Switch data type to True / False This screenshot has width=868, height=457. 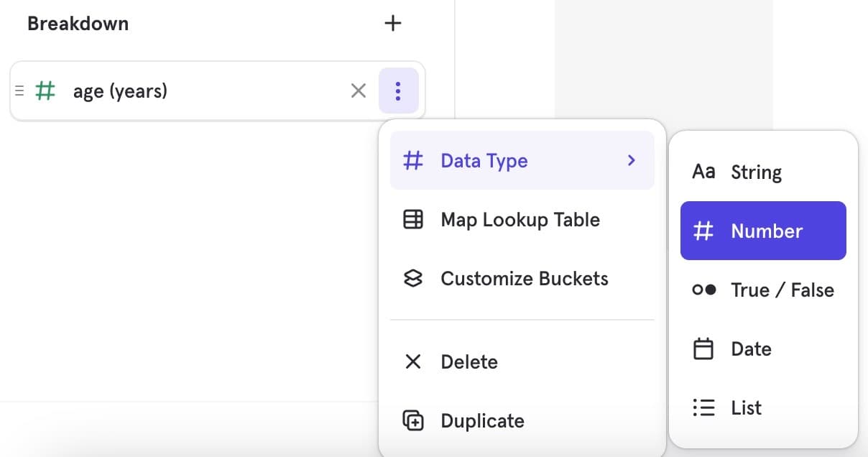(x=782, y=290)
